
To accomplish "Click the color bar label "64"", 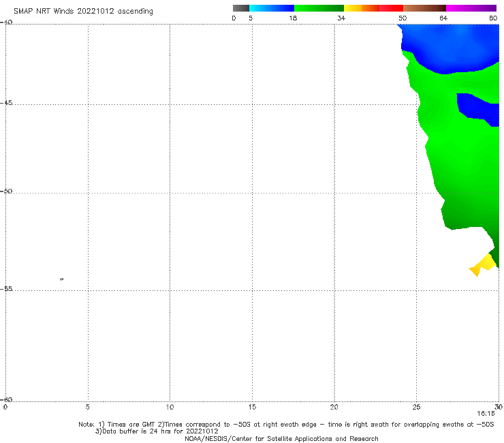I will (x=443, y=18).
